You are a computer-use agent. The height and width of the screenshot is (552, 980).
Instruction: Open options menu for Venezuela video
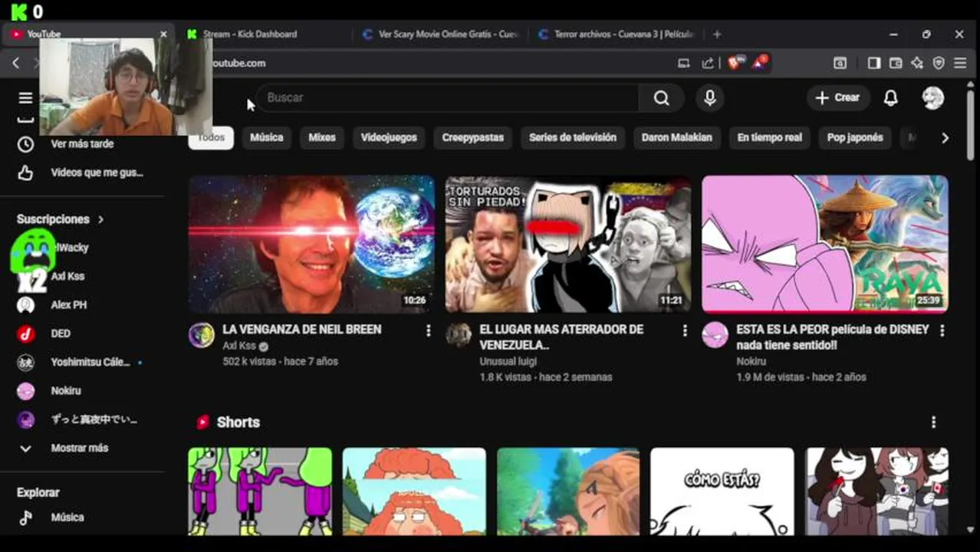click(685, 330)
